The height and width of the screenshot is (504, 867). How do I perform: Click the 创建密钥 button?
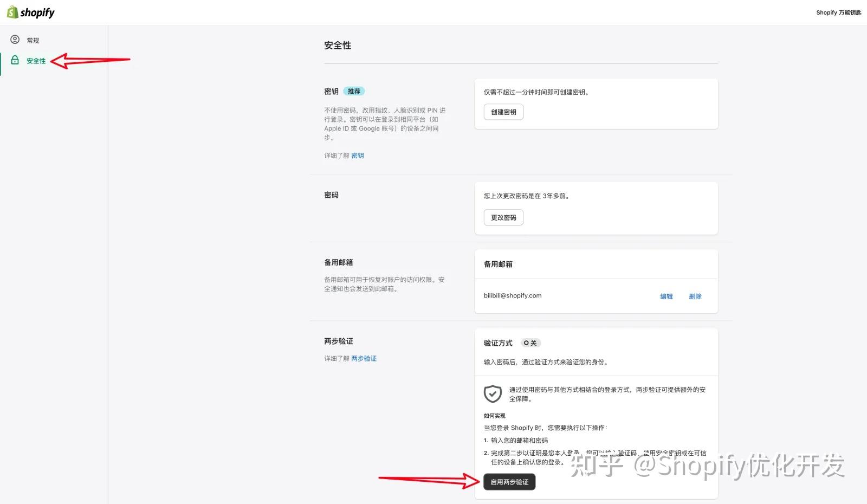503,112
